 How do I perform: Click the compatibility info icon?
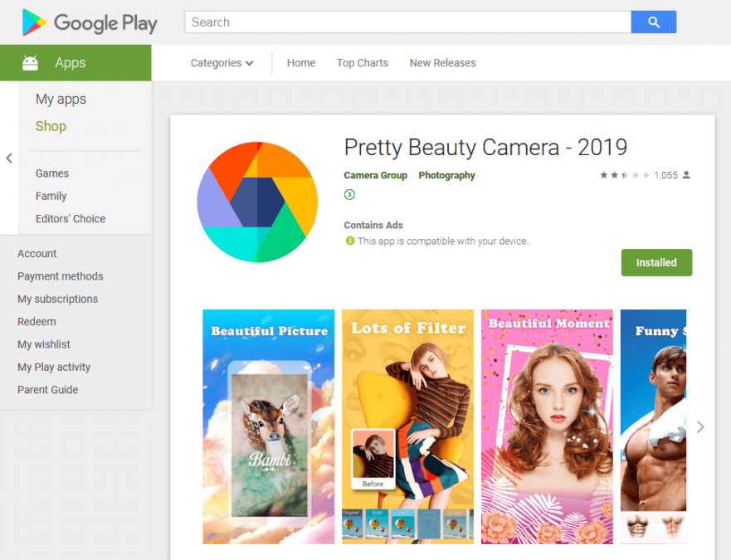(349, 241)
